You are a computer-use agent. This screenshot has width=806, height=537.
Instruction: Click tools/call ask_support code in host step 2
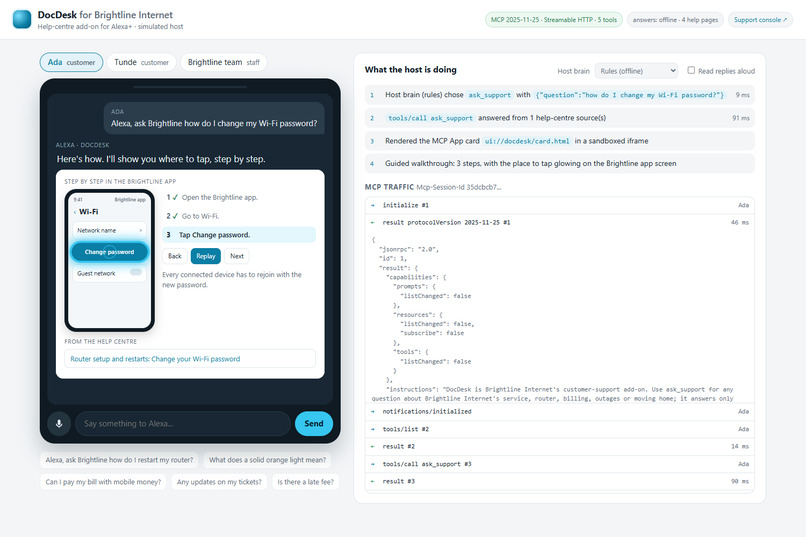click(430, 118)
